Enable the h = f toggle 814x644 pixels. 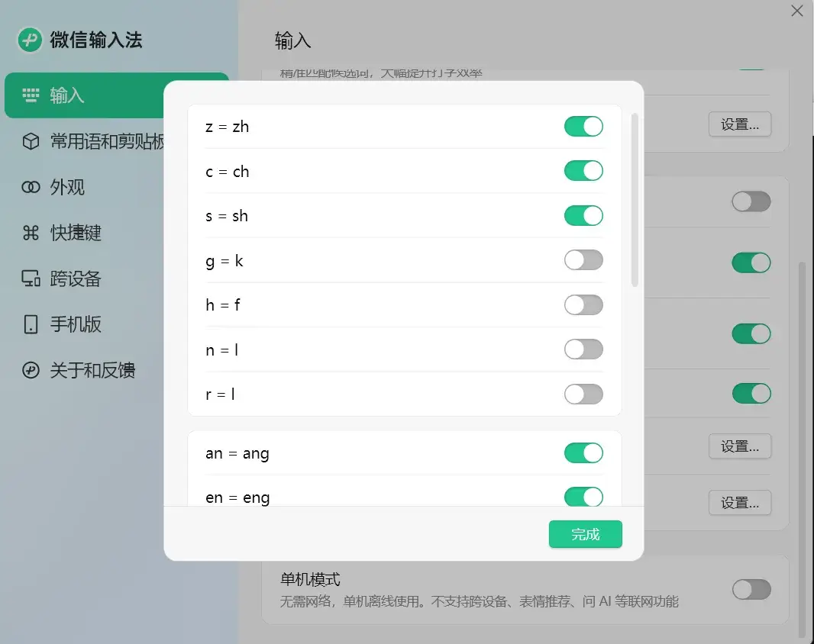(583, 304)
